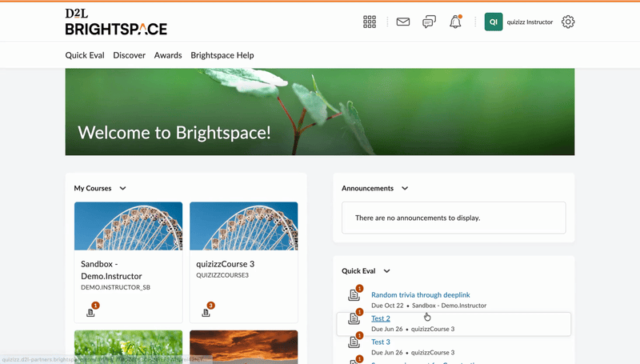Click the document icon beside Random trivia
Image resolution: width=640 pixels, height=364 pixels.
point(354,294)
